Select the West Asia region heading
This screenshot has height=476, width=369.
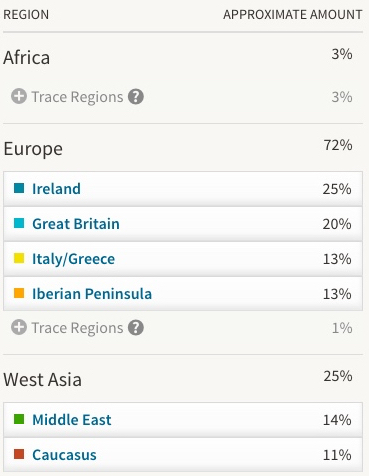[42, 379]
